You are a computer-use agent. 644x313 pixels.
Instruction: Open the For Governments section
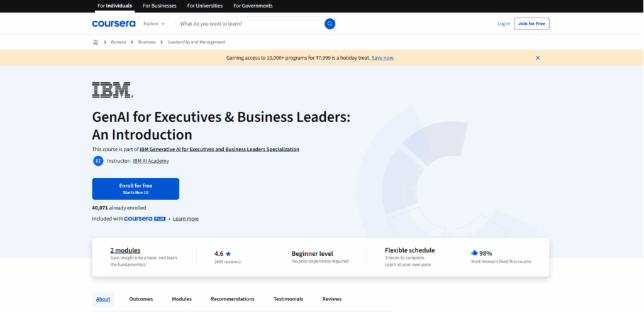[x=253, y=6]
